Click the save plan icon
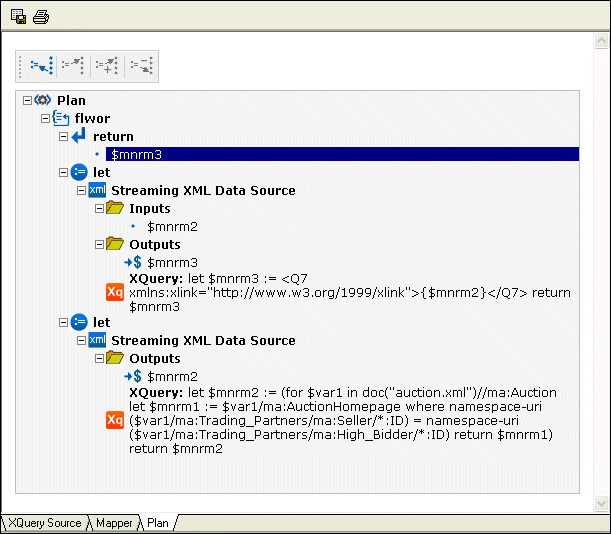 coord(18,16)
